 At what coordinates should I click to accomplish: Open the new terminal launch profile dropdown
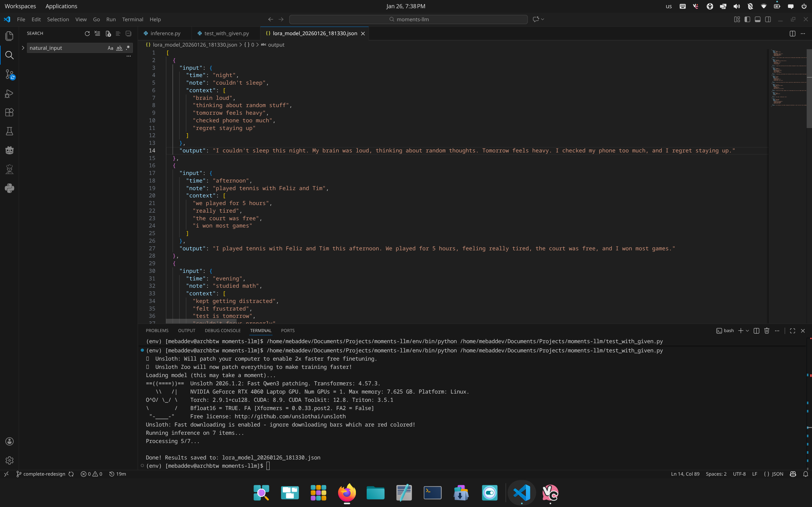747,331
